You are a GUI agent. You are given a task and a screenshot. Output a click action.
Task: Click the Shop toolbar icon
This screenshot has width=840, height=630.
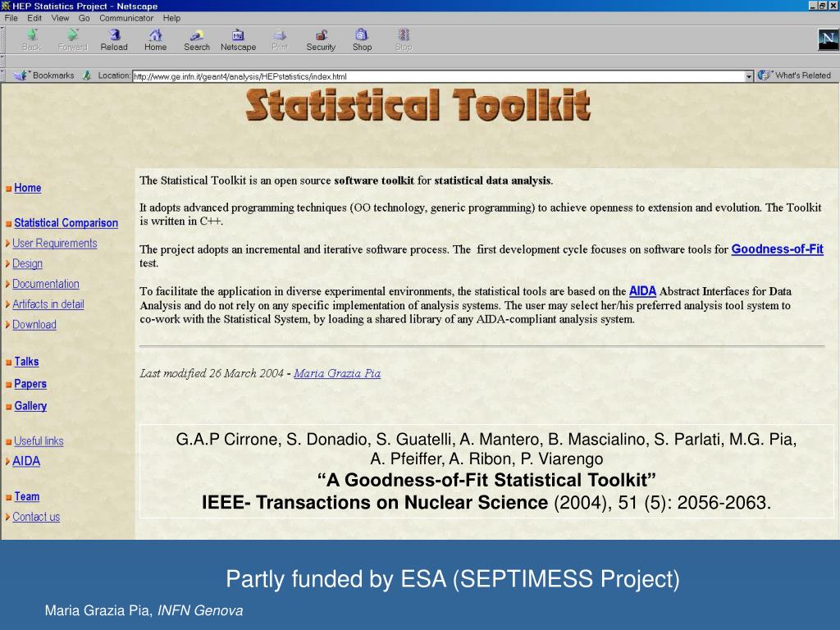click(362, 39)
